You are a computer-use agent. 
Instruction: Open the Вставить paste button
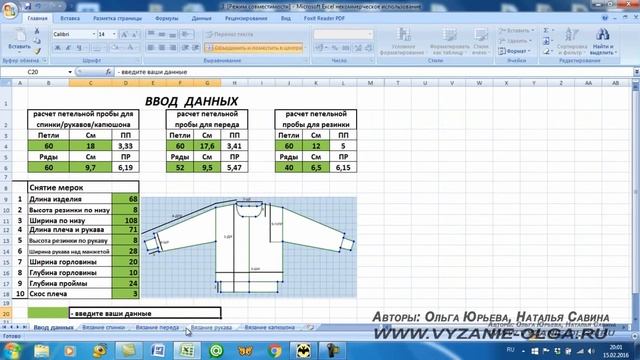point(19,41)
